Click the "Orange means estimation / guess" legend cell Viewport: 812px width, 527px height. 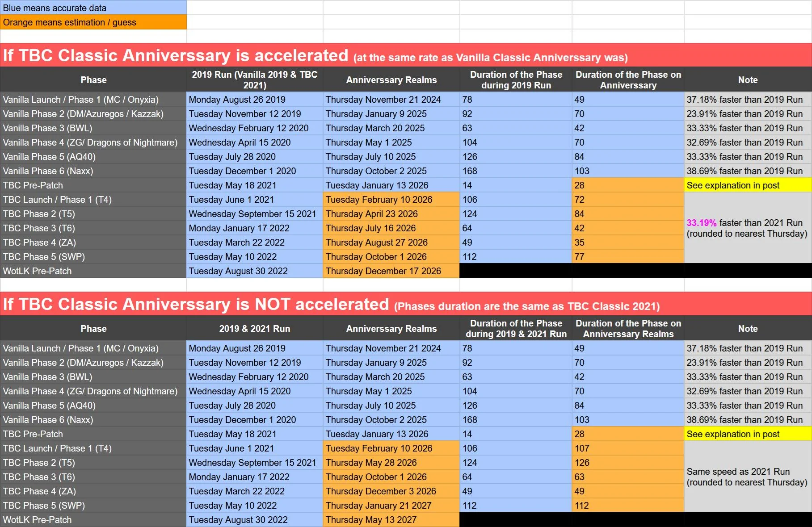(x=93, y=22)
